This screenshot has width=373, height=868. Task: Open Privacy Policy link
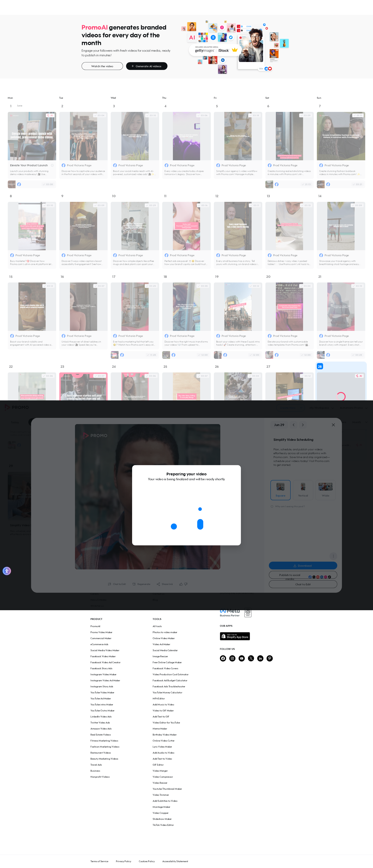[x=124, y=861]
